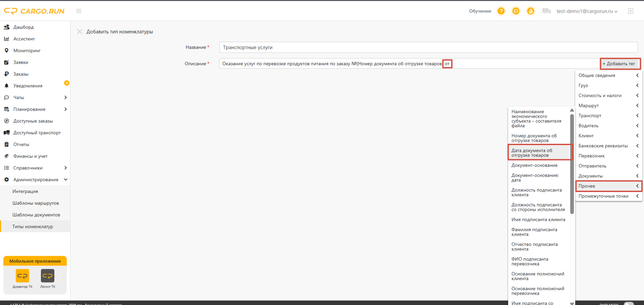
Task: Expand the Перевозчик tag category
Action: pyautogui.click(x=608, y=156)
